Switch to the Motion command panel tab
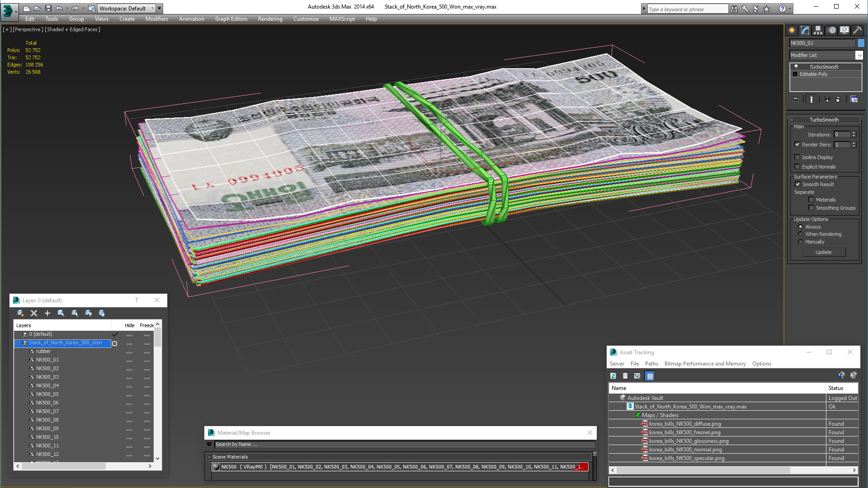This screenshot has width=868, height=488. 832,30
